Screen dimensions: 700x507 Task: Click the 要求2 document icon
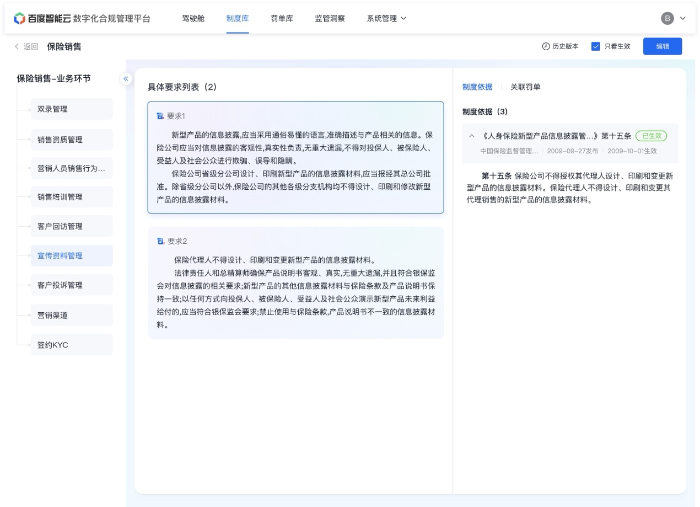click(160, 241)
